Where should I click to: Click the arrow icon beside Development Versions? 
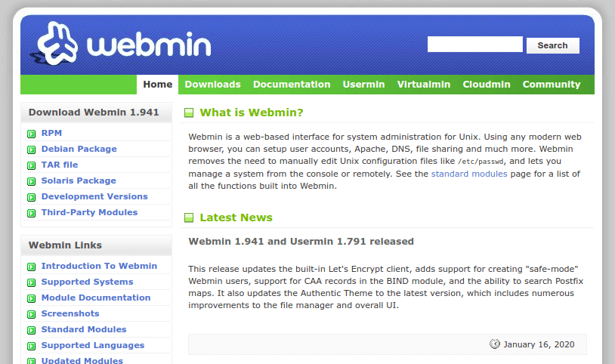pyautogui.click(x=32, y=197)
